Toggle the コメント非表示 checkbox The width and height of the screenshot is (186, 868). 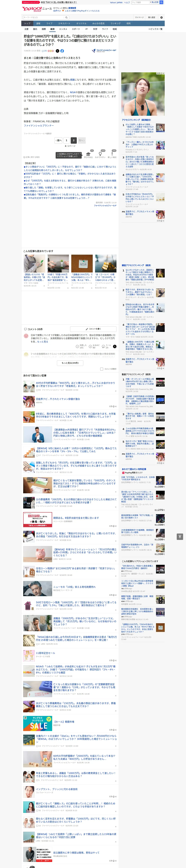pyautogui.click(x=102, y=369)
